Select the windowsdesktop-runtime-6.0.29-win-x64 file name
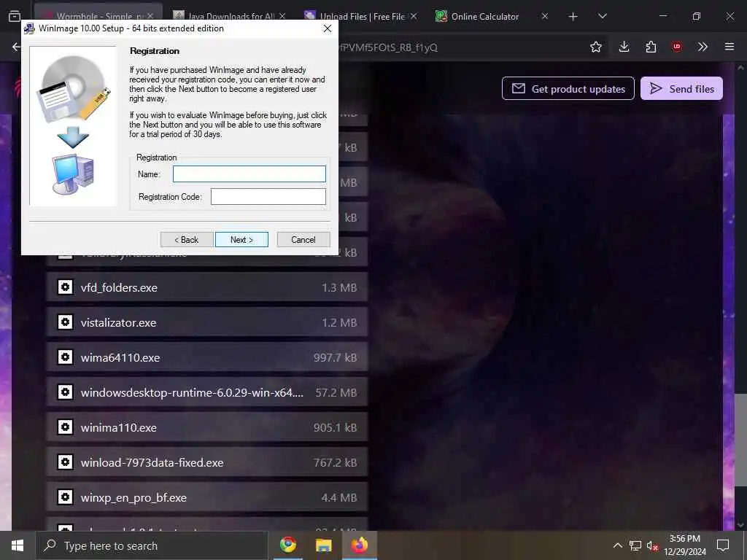Screen dimensions: 747x560 (x=192, y=393)
